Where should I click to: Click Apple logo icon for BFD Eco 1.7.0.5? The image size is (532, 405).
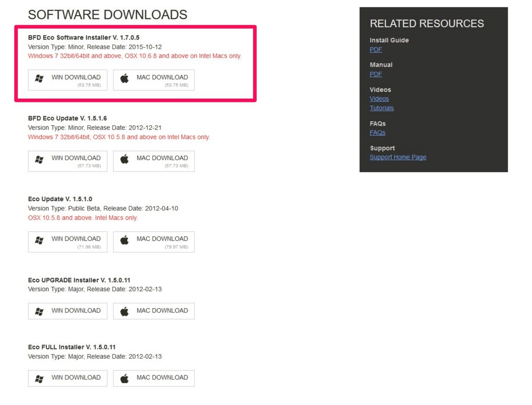click(125, 79)
